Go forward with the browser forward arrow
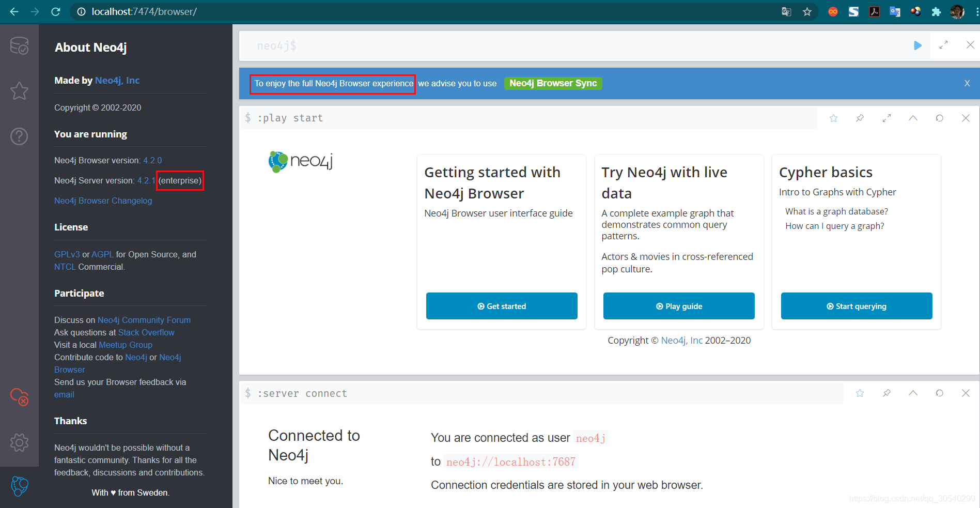 click(x=35, y=11)
